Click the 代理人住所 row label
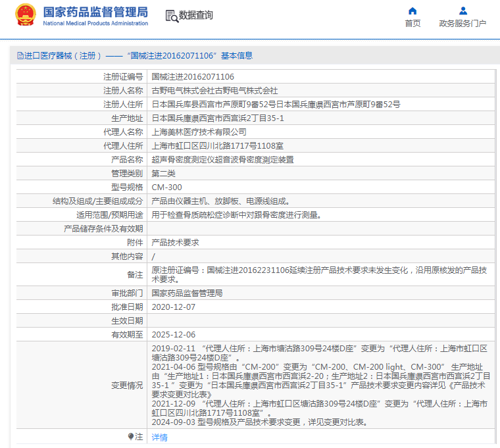500x448 pixels. 123,146
